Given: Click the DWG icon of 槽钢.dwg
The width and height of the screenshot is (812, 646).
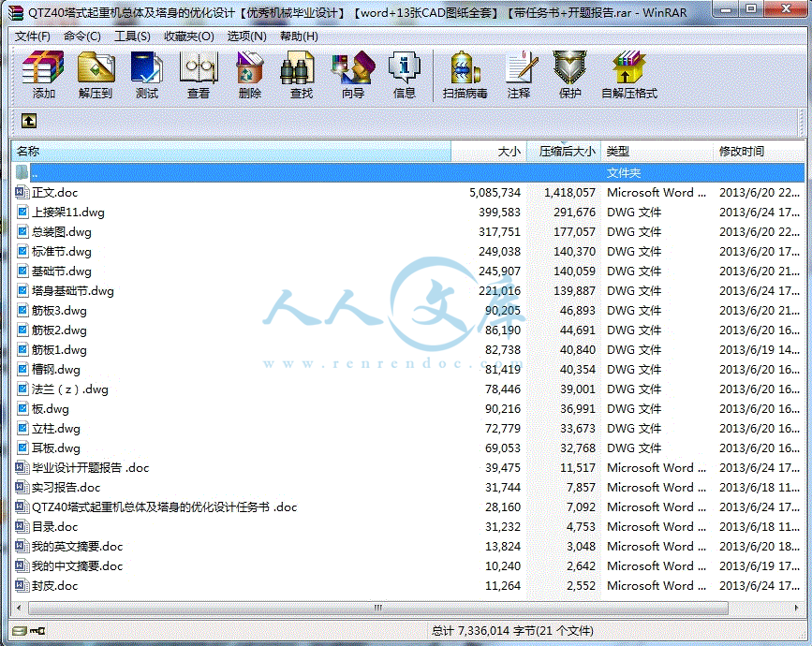Looking at the screenshot, I should 22,370.
